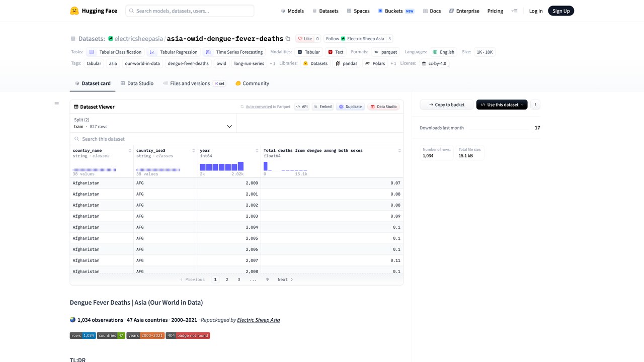Image resolution: width=644 pixels, height=362 pixels.
Task: Expand the Split train dropdown
Action: 153,123
